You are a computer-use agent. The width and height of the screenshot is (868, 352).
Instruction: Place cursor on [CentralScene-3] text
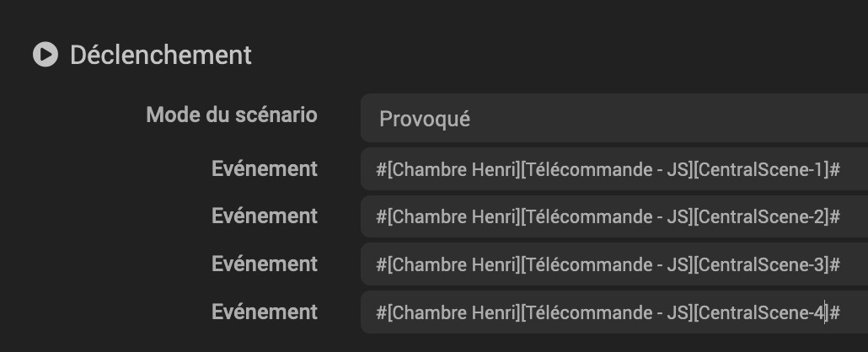click(x=763, y=264)
